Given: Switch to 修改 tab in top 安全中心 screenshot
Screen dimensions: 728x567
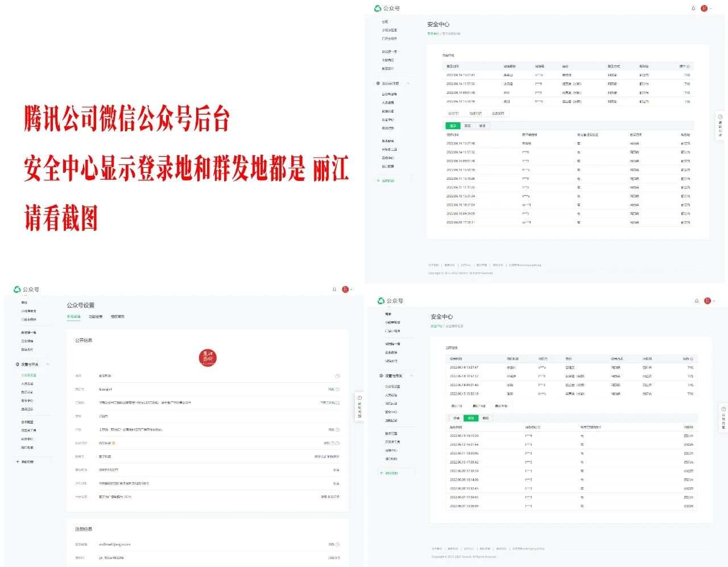Looking at the screenshot, I should pyautogui.click(x=482, y=126).
